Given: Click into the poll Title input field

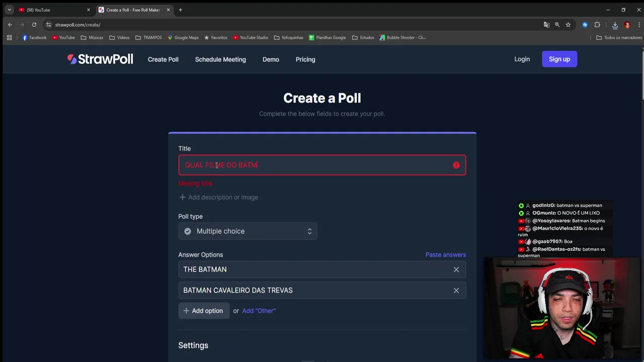Looking at the screenshot, I should click(322, 165).
